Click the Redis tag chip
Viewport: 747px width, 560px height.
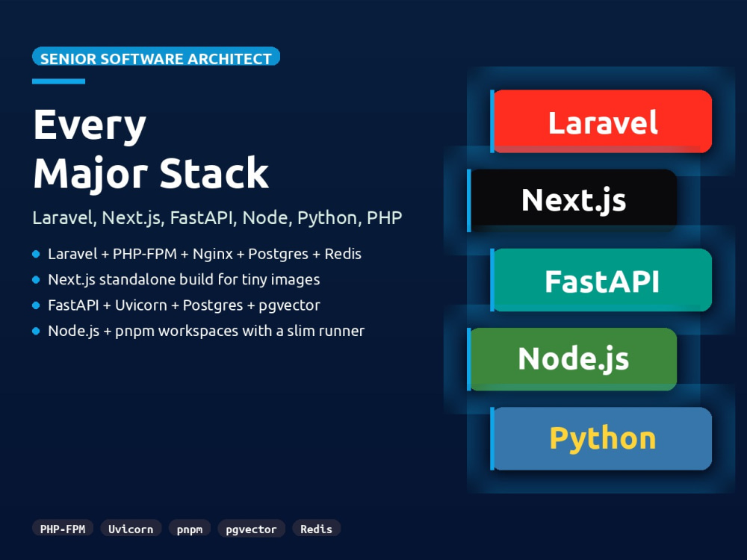316,529
